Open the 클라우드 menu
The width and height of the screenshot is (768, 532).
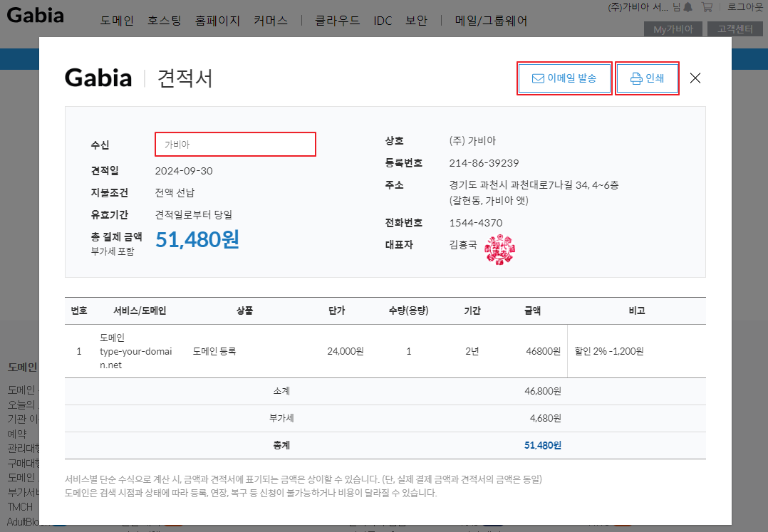(x=337, y=21)
